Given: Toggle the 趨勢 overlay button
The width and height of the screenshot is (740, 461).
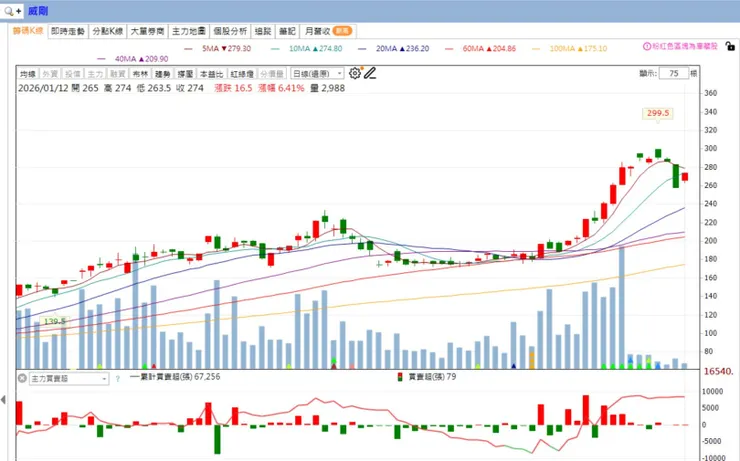Looking at the screenshot, I should [x=163, y=74].
